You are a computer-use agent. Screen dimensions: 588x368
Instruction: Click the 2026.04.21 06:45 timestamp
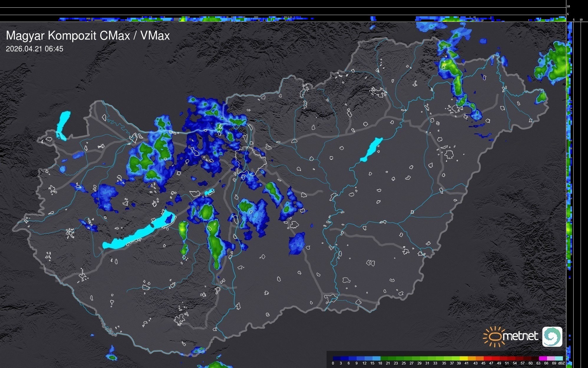tap(34, 49)
